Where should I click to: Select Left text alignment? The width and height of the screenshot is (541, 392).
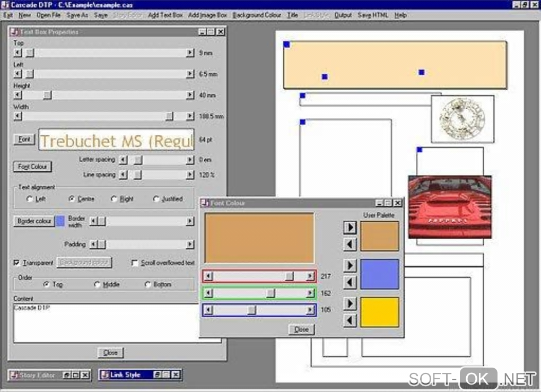pos(36,199)
